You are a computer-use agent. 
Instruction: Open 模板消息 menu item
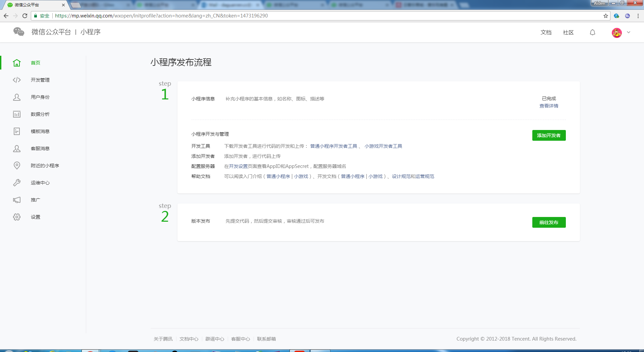pos(40,131)
